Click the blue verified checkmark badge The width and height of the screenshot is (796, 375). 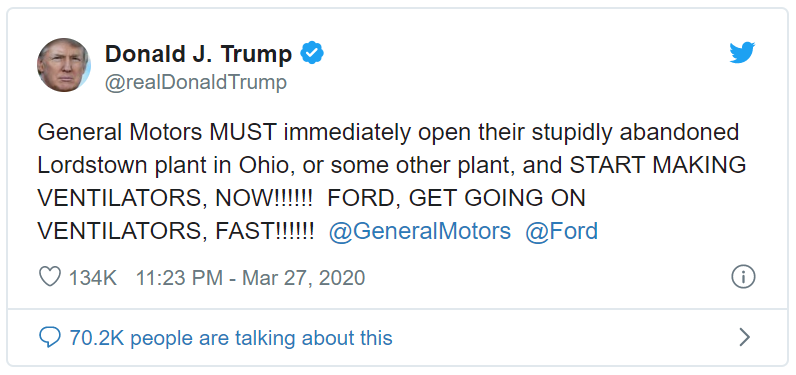click(x=312, y=53)
